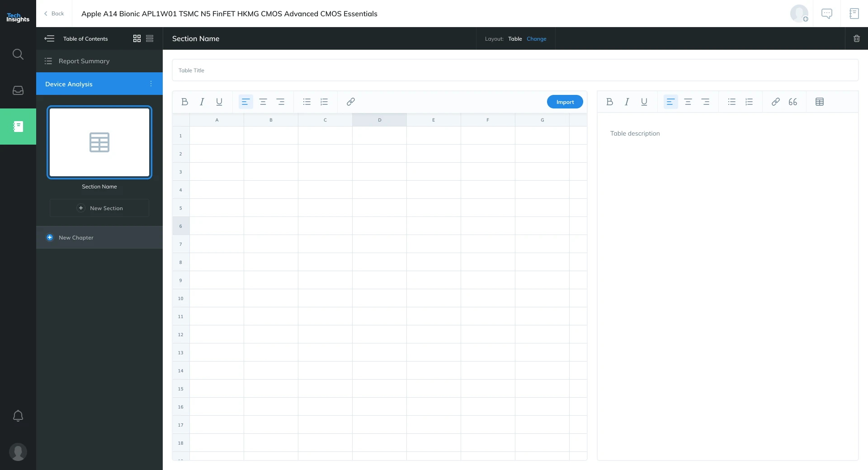Insert a table in the description editor
The width and height of the screenshot is (868, 470).
pyautogui.click(x=820, y=102)
